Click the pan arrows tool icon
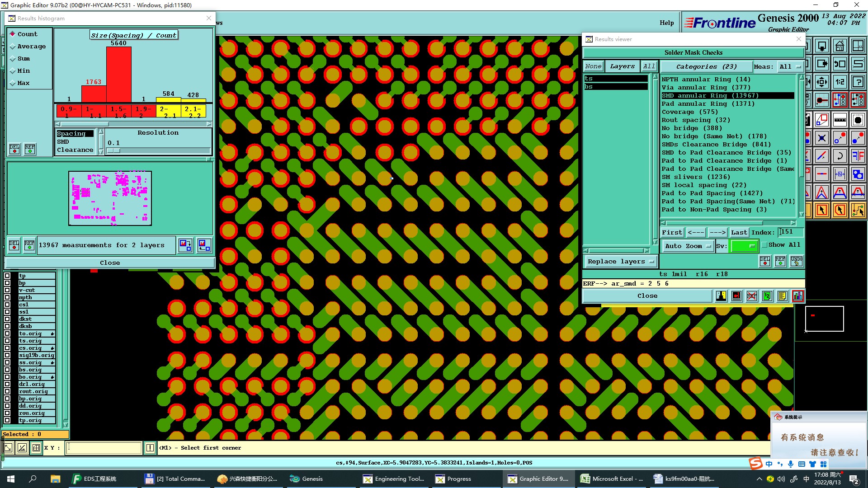The image size is (868, 488). click(821, 82)
